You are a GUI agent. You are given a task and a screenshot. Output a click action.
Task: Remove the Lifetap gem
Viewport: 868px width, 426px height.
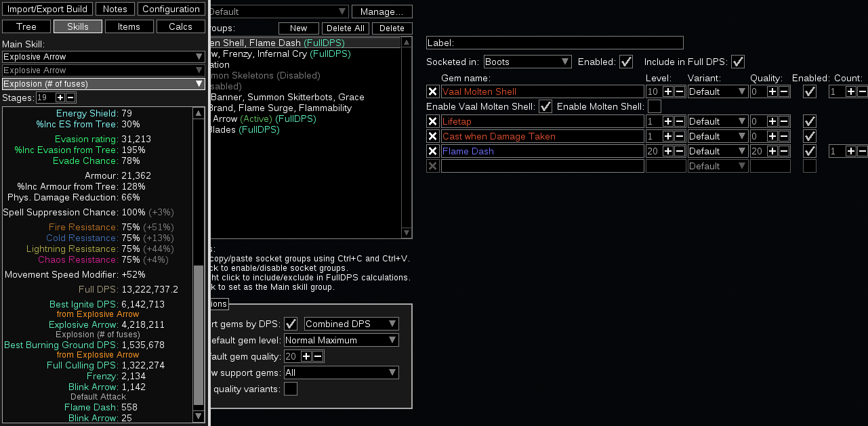(432, 121)
